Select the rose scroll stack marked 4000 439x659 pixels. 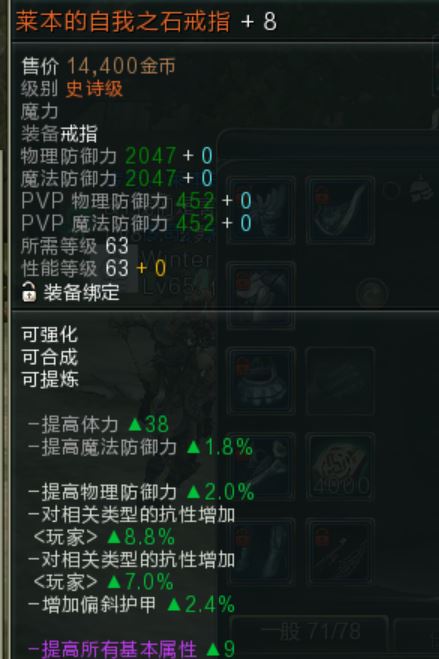point(340,467)
